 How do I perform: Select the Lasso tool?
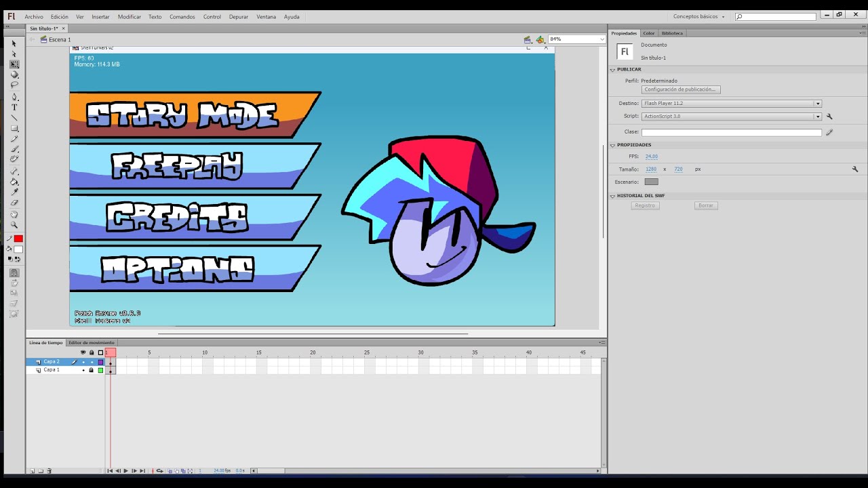(14, 84)
